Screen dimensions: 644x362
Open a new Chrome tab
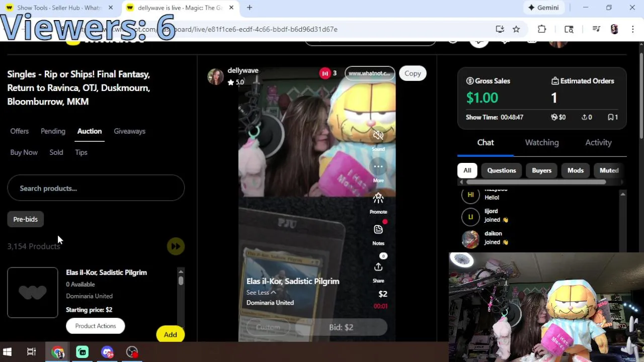pyautogui.click(x=250, y=8)
